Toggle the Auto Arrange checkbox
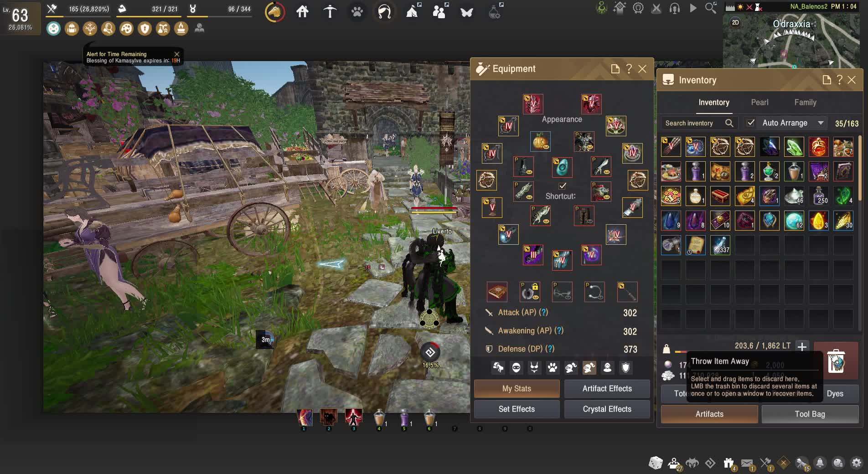This screenshot has height=474, width=868. click(x=751, y=123)
